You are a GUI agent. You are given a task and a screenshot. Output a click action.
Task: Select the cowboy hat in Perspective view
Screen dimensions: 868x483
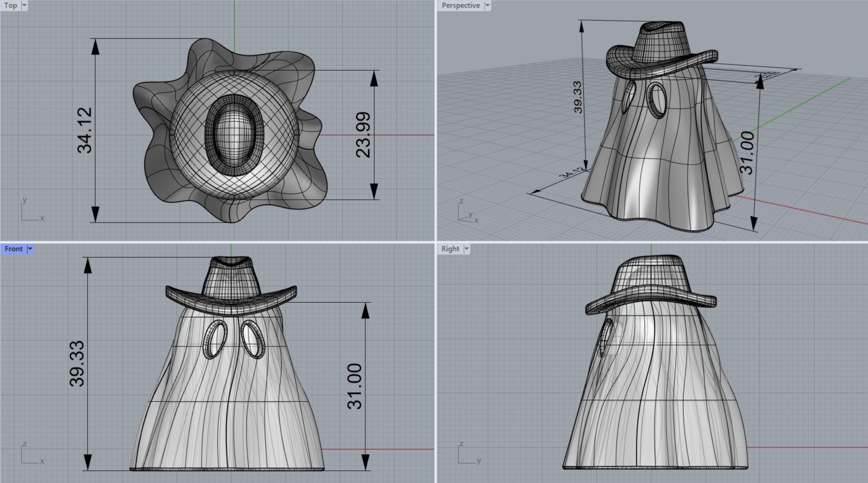(x=662, y=50)
